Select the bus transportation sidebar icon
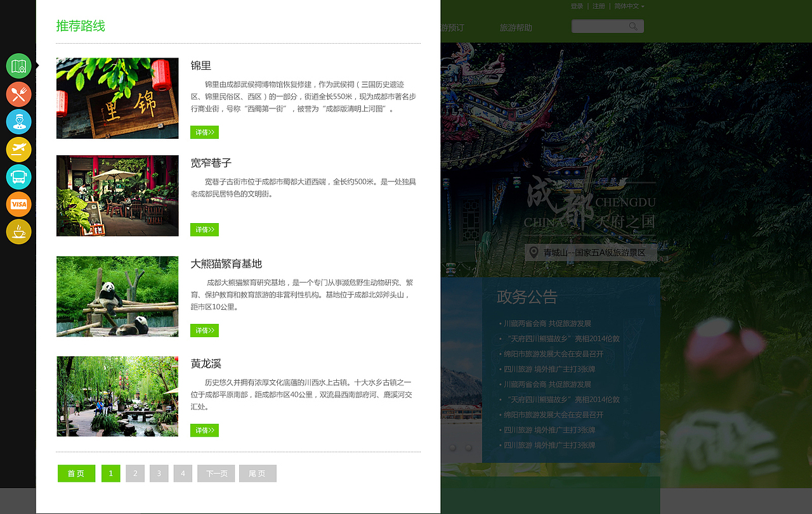This screenshot has height=514, width=812. click(x=18, y=178)
